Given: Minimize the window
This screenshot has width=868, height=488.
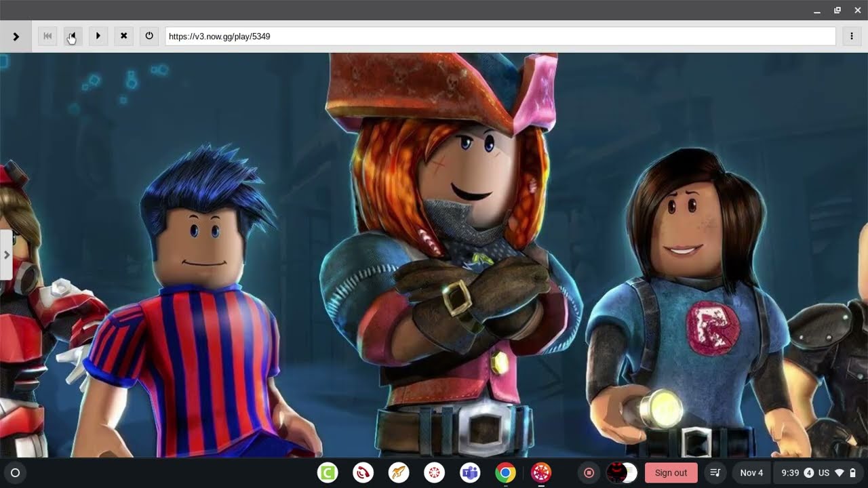Looking at the screenshot, I should (x=818, y=10).
